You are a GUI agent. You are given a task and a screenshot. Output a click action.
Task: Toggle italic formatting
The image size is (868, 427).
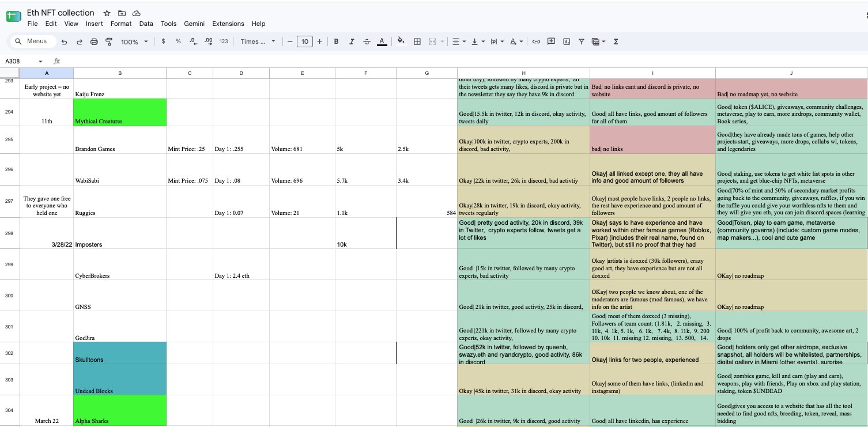pyautogui.click(x=352, y=41)
